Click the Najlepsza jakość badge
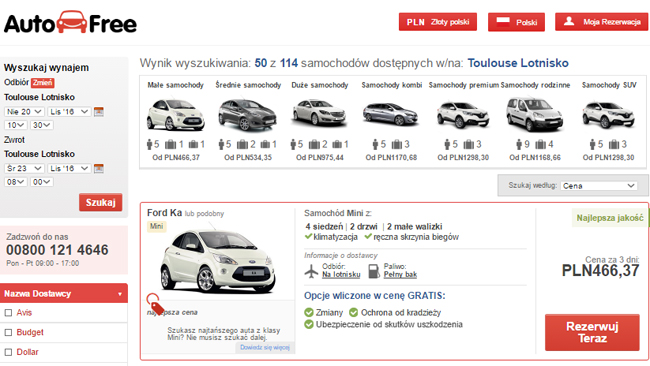 (610, 218)
